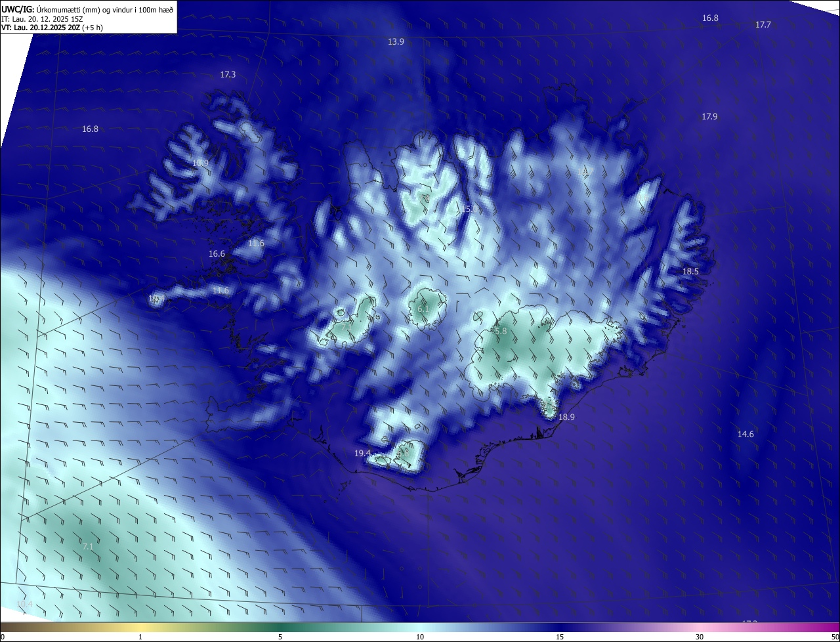The image size is (840, 642).
Task: Click the colorbar tick label 1
Action: point(140,637)
